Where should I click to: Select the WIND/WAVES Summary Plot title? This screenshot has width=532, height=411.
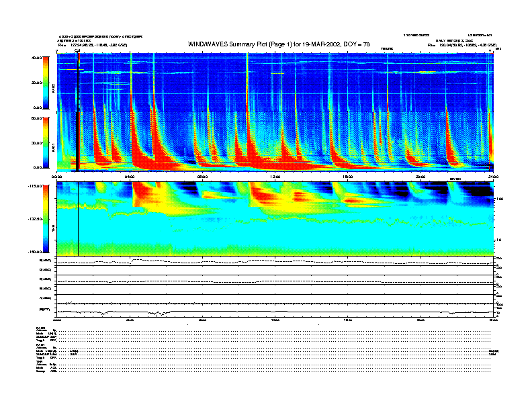click(x=279, y=44)
